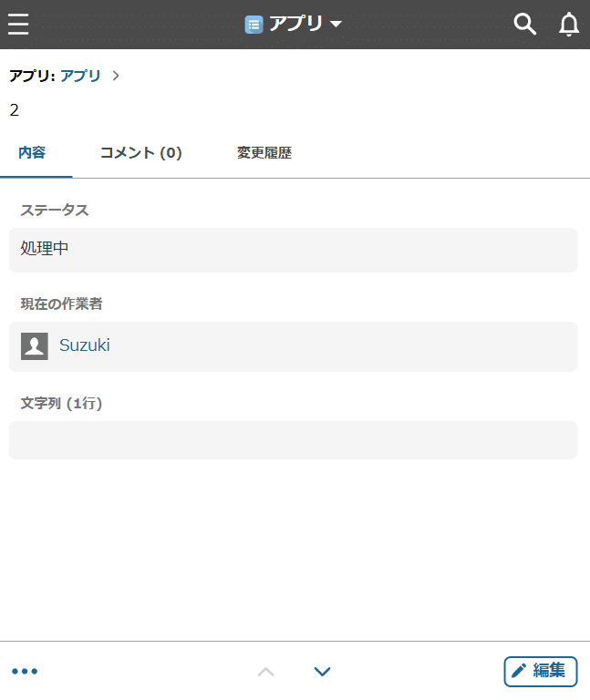
Task: Switch to the 内容 tab
Action: (x=32, y=153)
